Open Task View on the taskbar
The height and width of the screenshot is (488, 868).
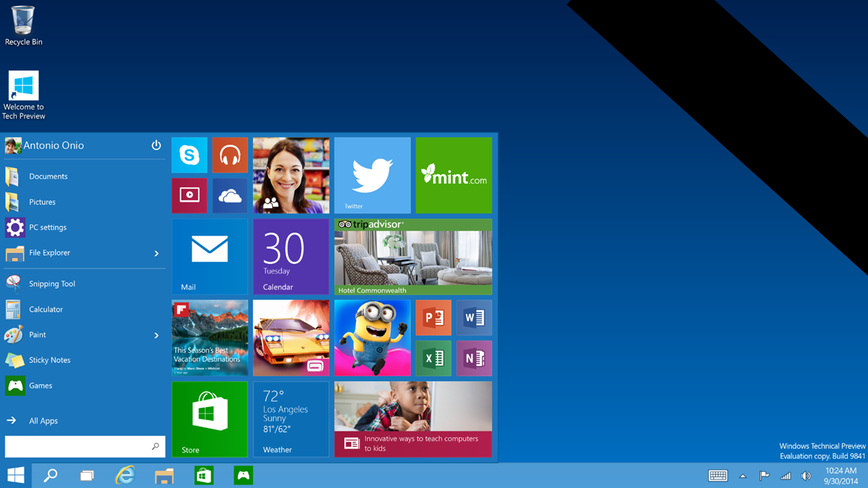pyautogui.click(x=87, y=475)
